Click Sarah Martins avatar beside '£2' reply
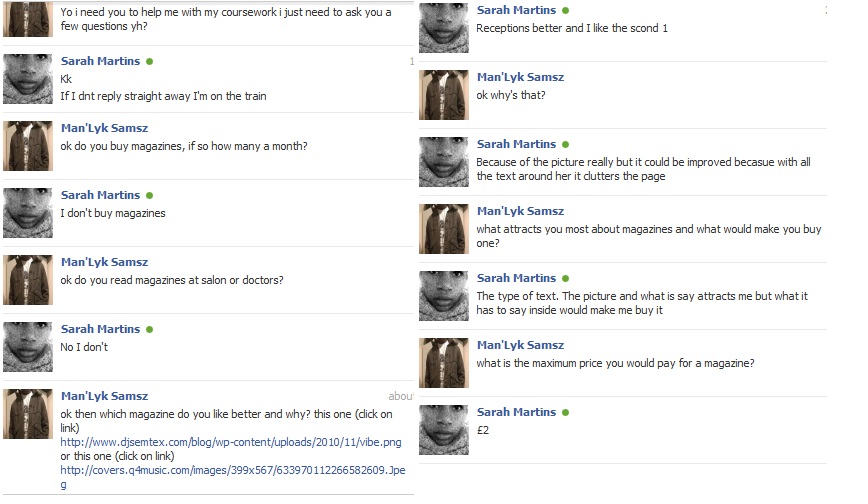Image resolution: width=868 pixels, height=504 pixels. [443, 430]
